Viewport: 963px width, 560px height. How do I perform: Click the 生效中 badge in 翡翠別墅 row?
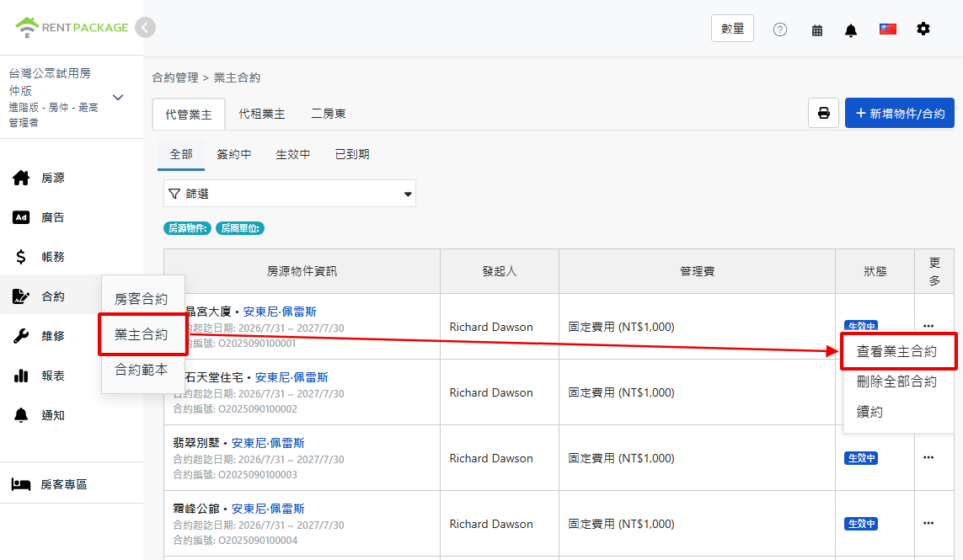click(861, 458)
